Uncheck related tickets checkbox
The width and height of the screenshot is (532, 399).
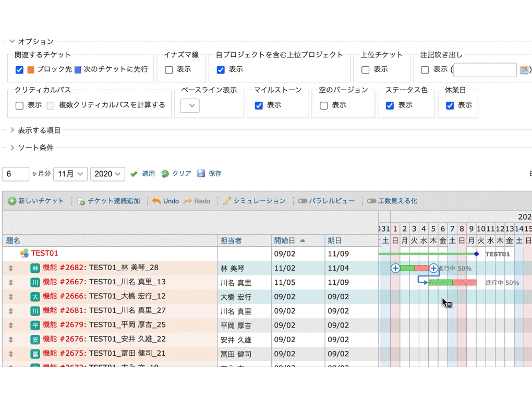19,70
